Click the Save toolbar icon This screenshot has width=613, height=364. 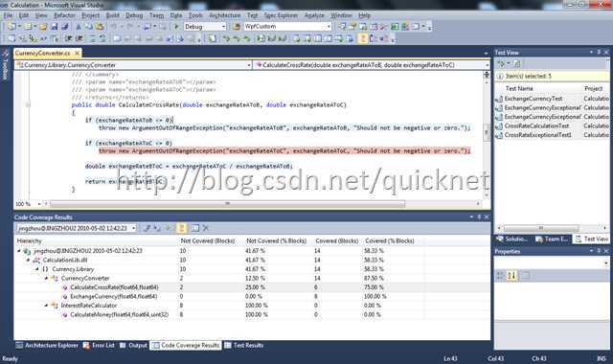point(55,27)
